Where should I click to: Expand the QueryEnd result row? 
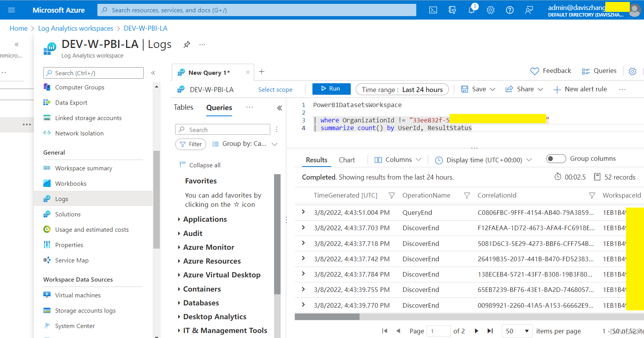[x=303, y=212]
